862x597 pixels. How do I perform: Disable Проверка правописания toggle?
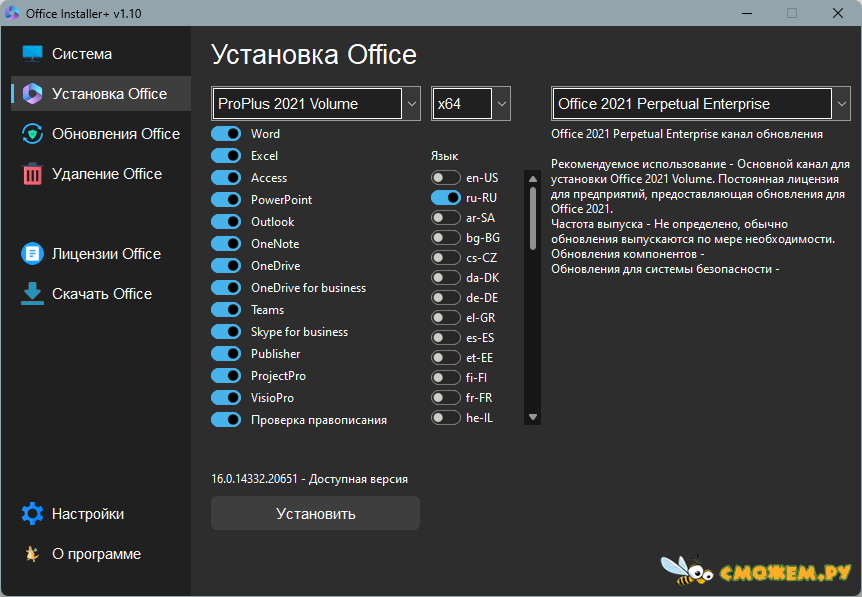click(x=226, y=419)
